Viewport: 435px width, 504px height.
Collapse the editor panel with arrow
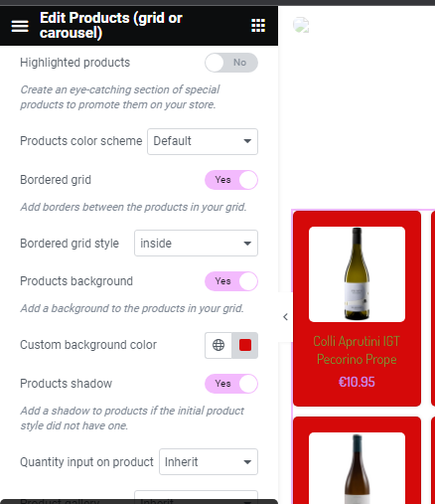285,317
